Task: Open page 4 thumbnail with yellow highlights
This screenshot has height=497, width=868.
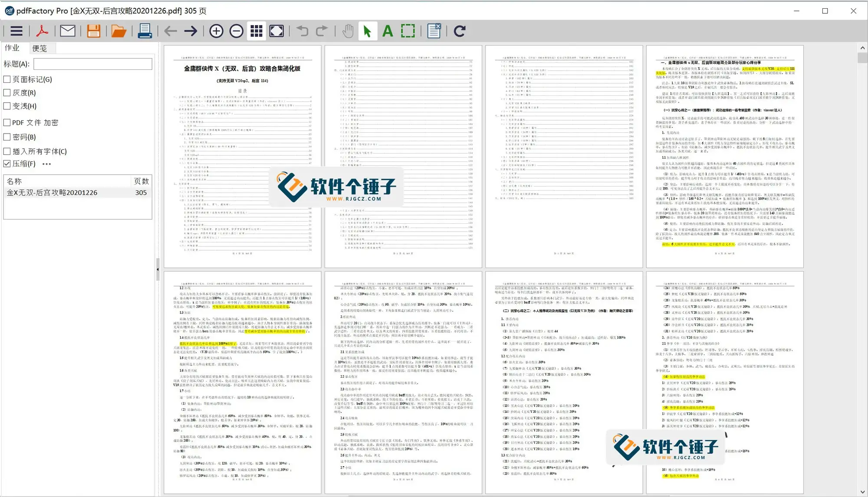Action: [725, 157]
